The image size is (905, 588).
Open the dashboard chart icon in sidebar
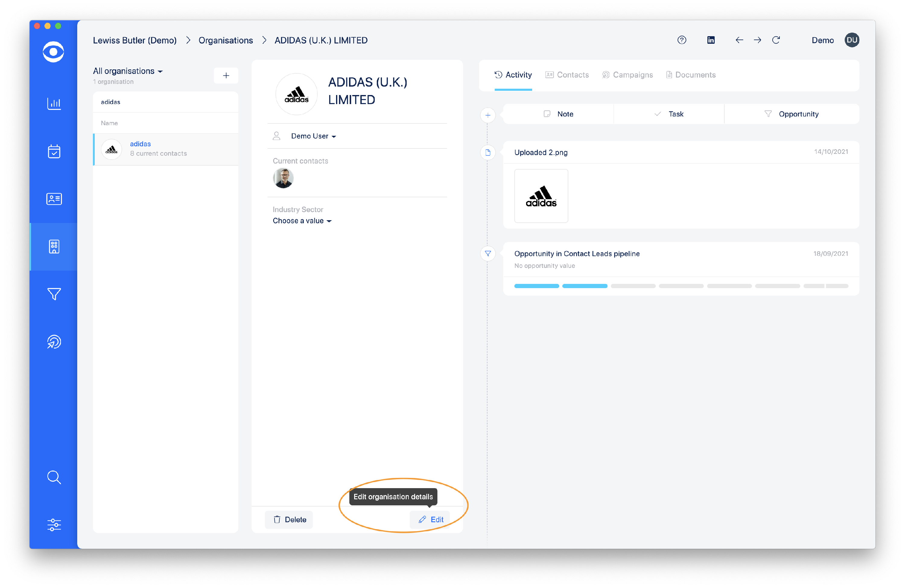click(x=54, y=103)
